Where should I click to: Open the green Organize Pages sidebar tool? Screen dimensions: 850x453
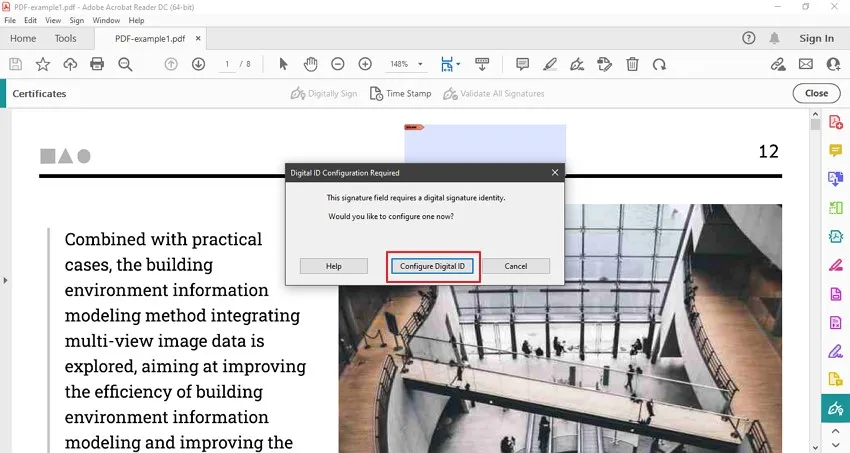(x=835, y=208)
